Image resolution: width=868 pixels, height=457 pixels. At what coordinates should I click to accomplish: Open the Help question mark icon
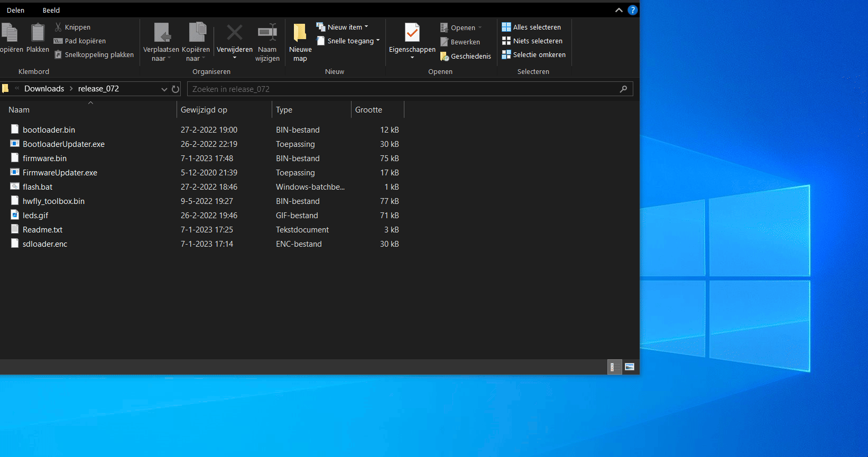632,10
